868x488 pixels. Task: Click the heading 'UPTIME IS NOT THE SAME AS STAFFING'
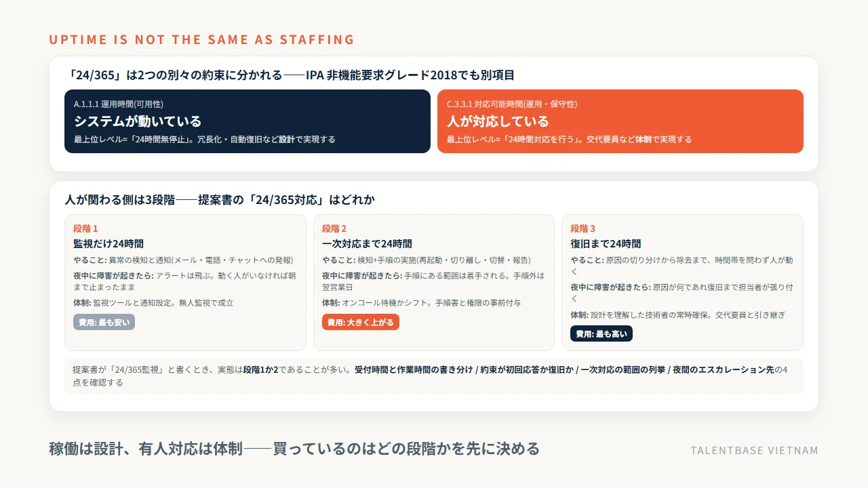[201, 39]
